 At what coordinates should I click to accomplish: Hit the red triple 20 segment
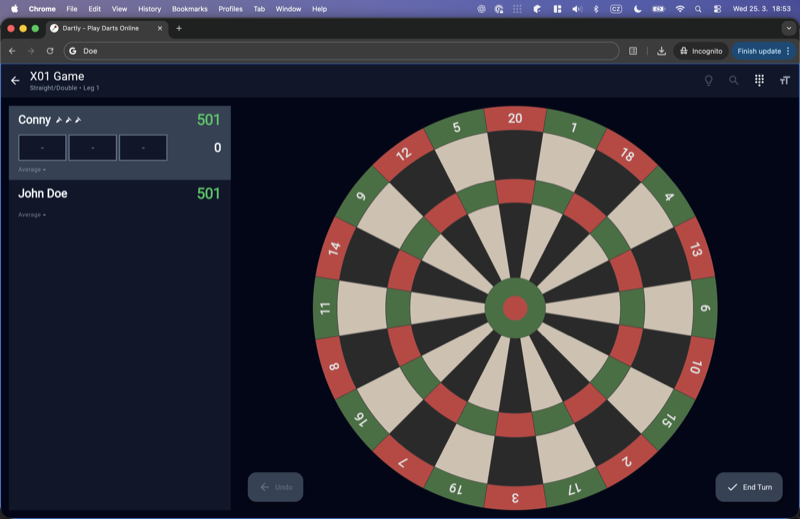[x=515, y=192]
